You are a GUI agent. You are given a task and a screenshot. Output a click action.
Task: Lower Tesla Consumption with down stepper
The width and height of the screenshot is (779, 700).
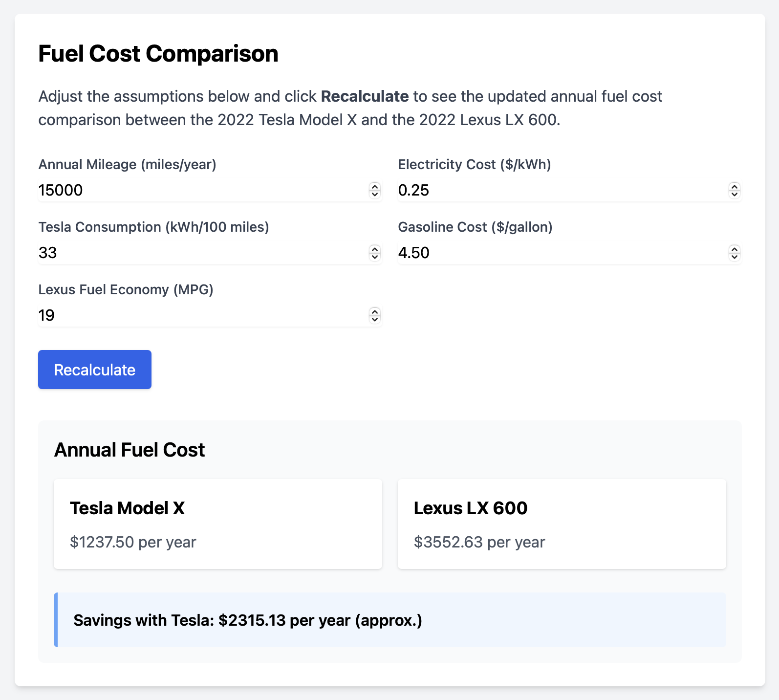[374, 257]
